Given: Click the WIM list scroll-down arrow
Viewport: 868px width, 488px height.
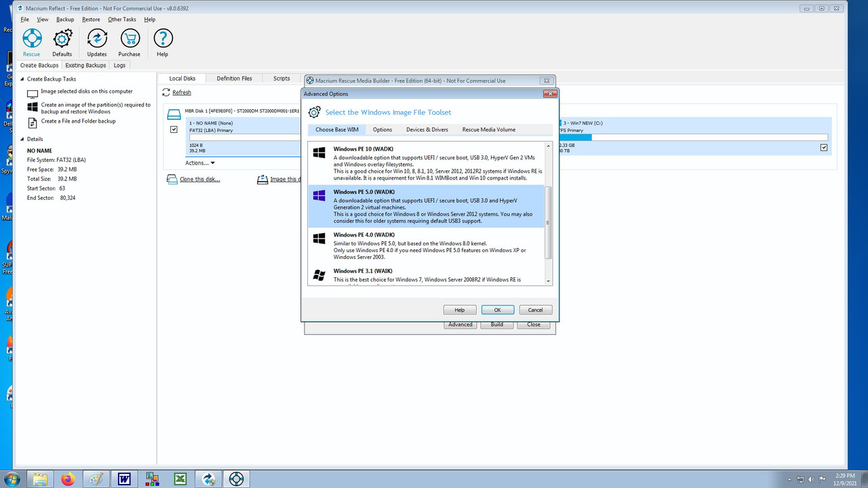Looking at the screenshot, I should tap(549, 281).
